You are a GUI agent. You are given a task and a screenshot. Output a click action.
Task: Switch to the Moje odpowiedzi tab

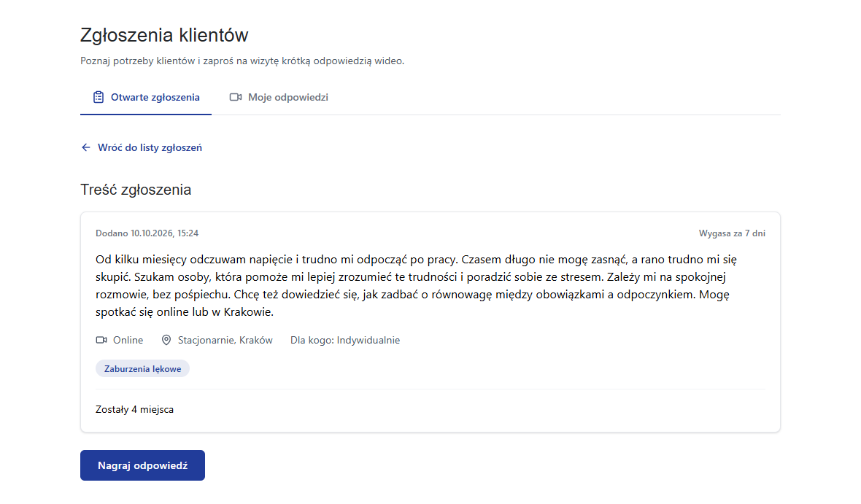(279, 97)
